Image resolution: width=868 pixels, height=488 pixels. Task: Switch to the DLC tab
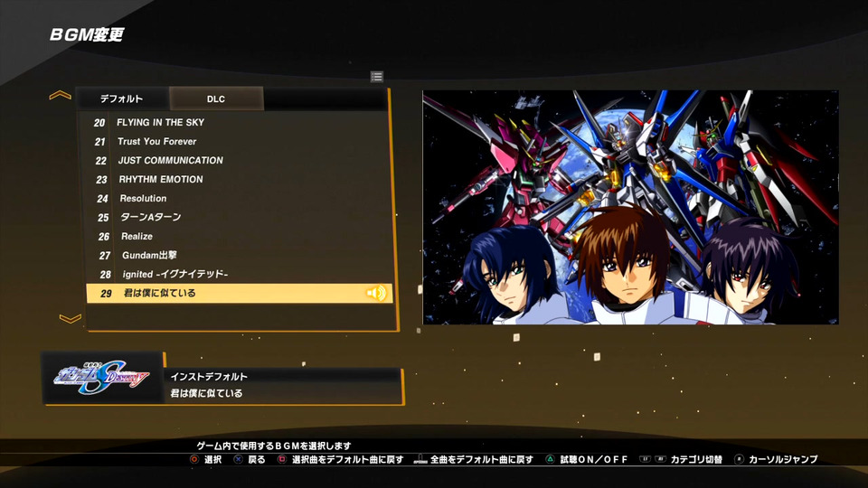click(x=216, y=99)
